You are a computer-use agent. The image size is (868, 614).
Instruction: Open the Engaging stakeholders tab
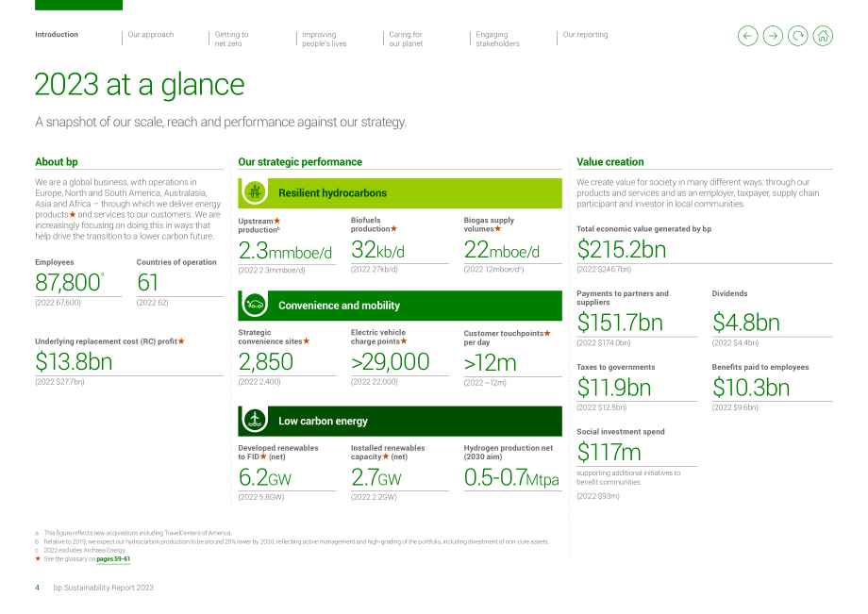(497, 39)
